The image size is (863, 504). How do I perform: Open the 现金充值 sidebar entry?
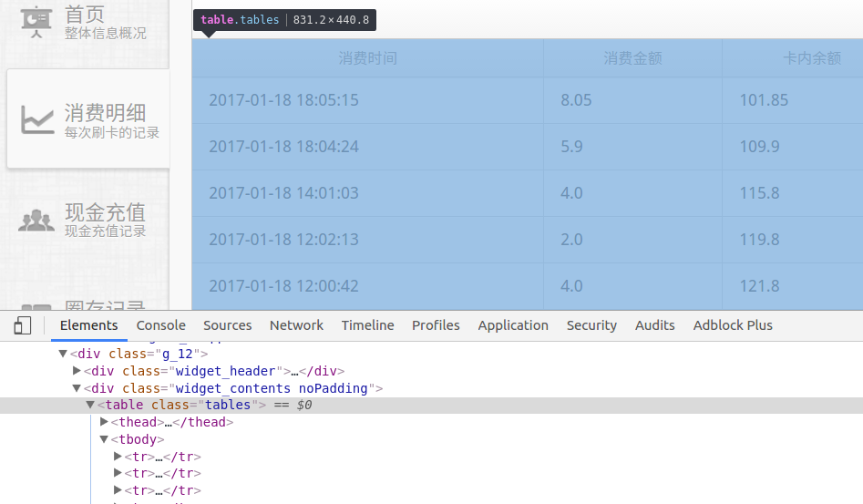(x=105, y=212)
